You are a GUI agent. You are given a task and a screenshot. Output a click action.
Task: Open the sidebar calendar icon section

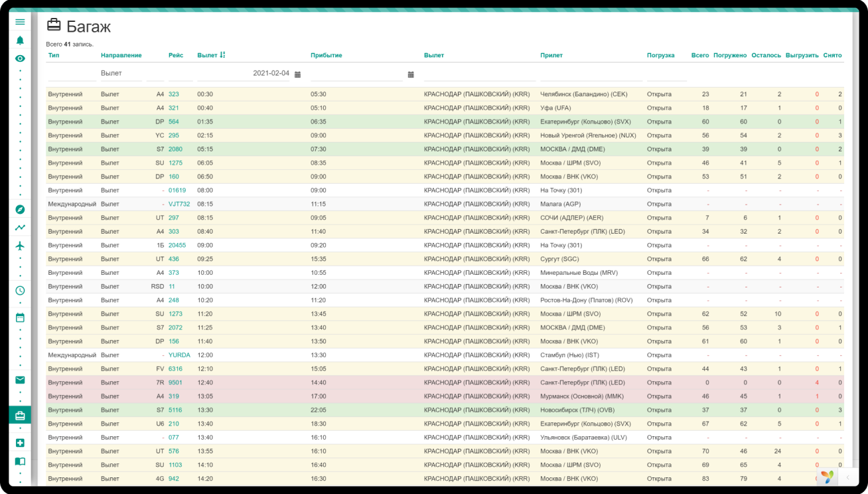20,317
